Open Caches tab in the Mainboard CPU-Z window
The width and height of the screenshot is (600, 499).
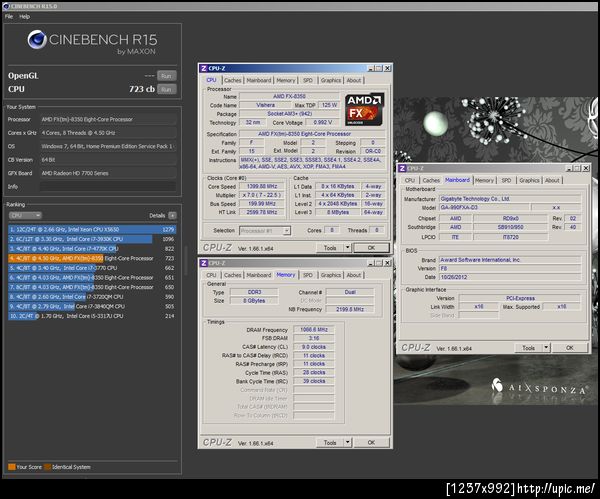pos(431,180)
